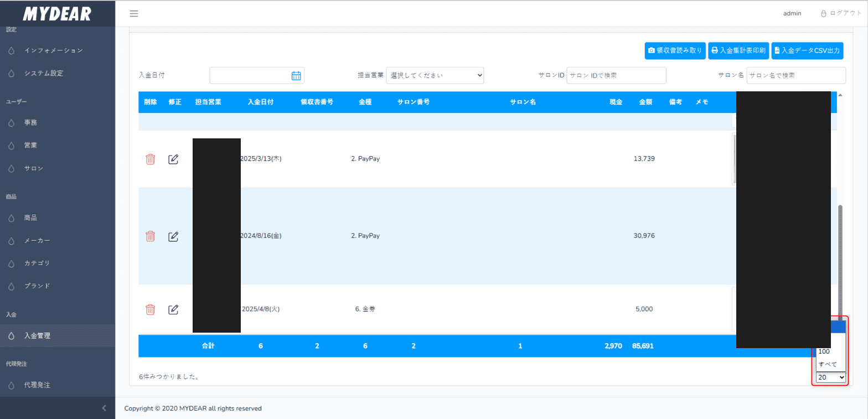Image resolution: width=868 pixels, height=419 pixels.
Task: Select 入金管理 in the sidebar
Action: [58, 335]
